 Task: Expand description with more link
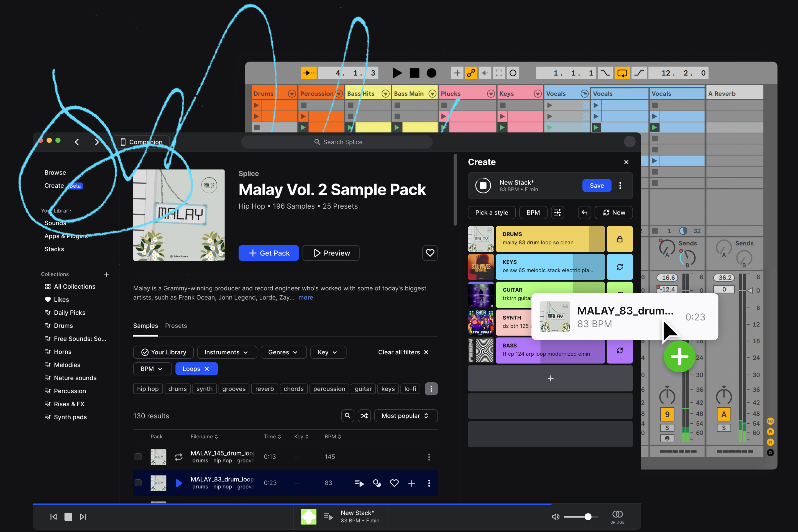click(306, 297)
